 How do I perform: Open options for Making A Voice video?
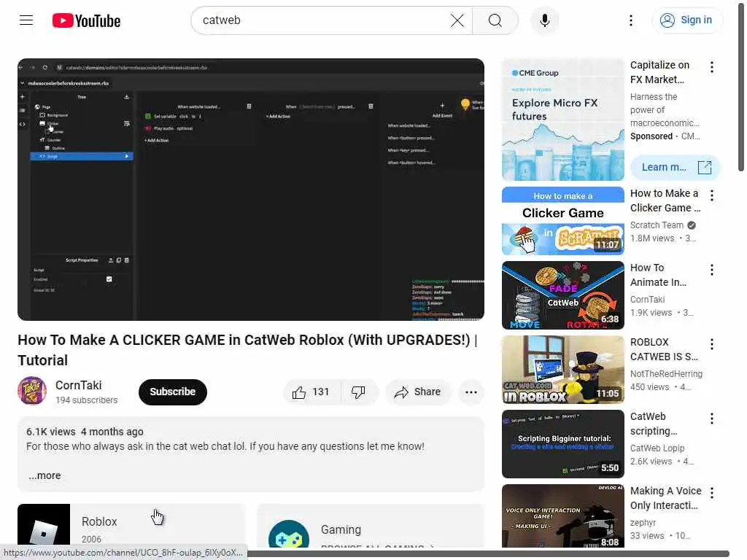712,493
